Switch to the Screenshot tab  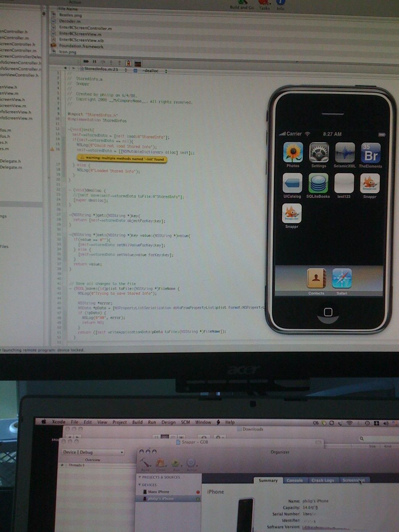354,480
